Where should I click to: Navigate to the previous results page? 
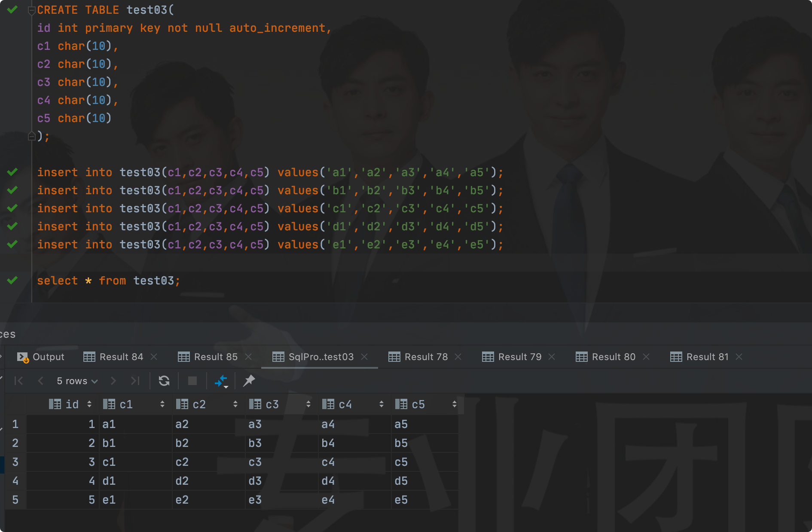click(41, 381)
